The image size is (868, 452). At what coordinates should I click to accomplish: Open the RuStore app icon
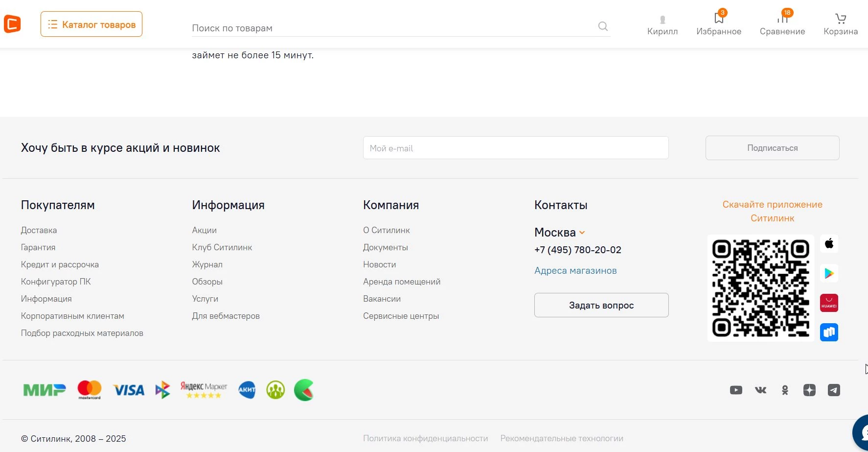click(829, 333)
